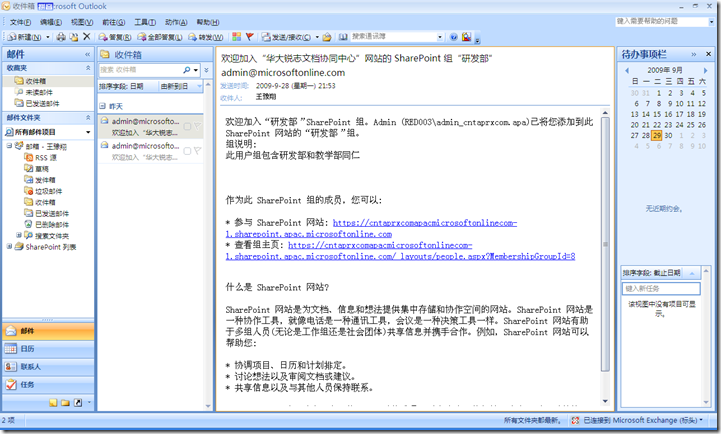The image size is (721, 434).
Task: Open the 视图 menu
Action: (82, 22)
